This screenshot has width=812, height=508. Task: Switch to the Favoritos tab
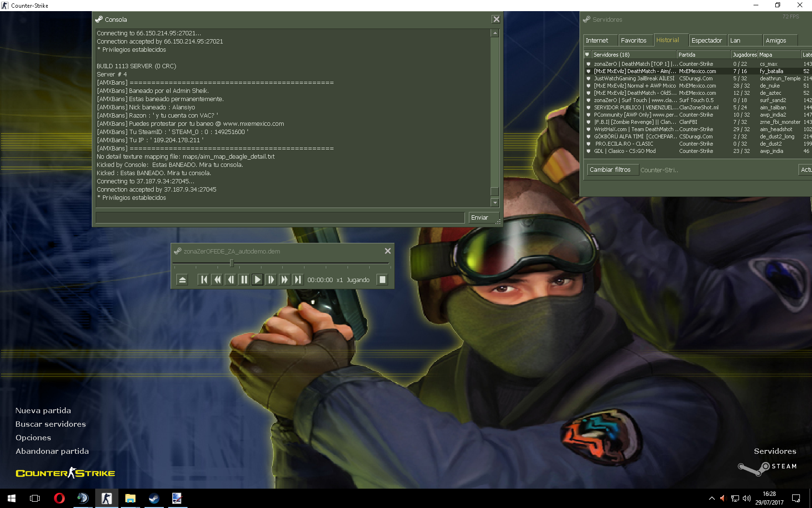tap(635, 41)
